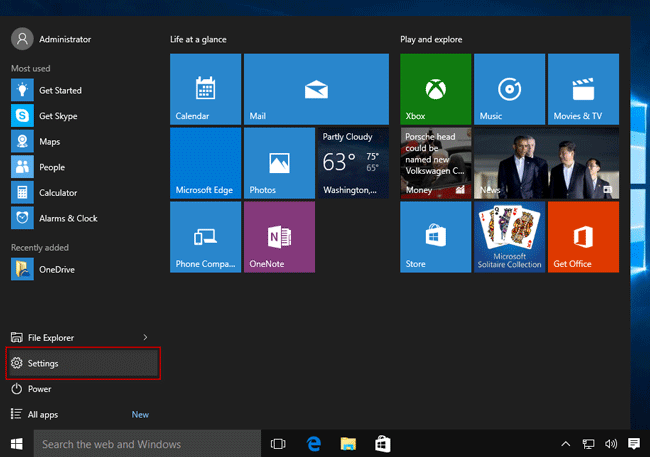This screenshot has height=457, width=650.
Task: Open the News tile
Action: [x=546, y=163]
